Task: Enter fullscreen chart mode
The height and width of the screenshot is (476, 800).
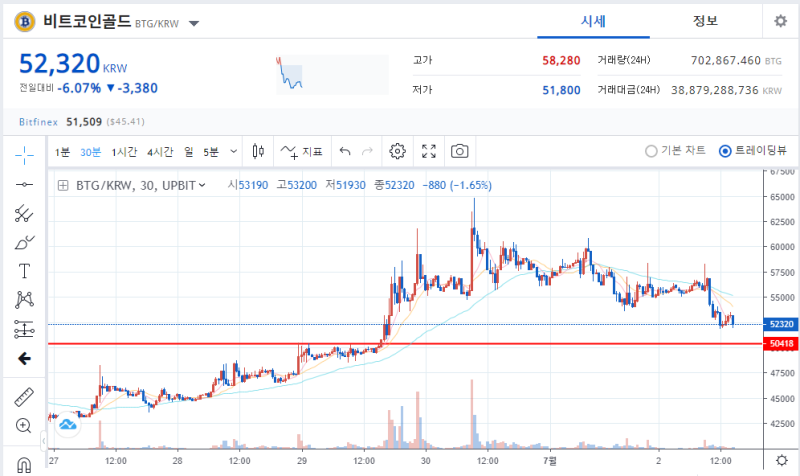Action: point(429,152)
